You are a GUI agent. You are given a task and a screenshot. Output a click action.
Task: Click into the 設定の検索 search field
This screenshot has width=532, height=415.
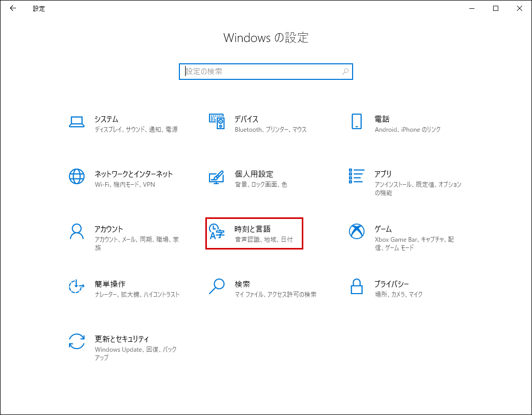point(266,72)
